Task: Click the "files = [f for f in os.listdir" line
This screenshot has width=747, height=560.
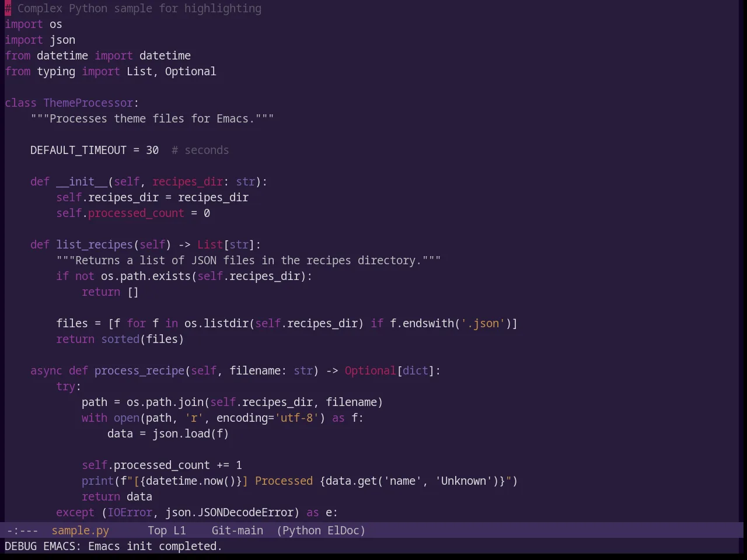Action: pyautogui.click(x=287, y=323)
